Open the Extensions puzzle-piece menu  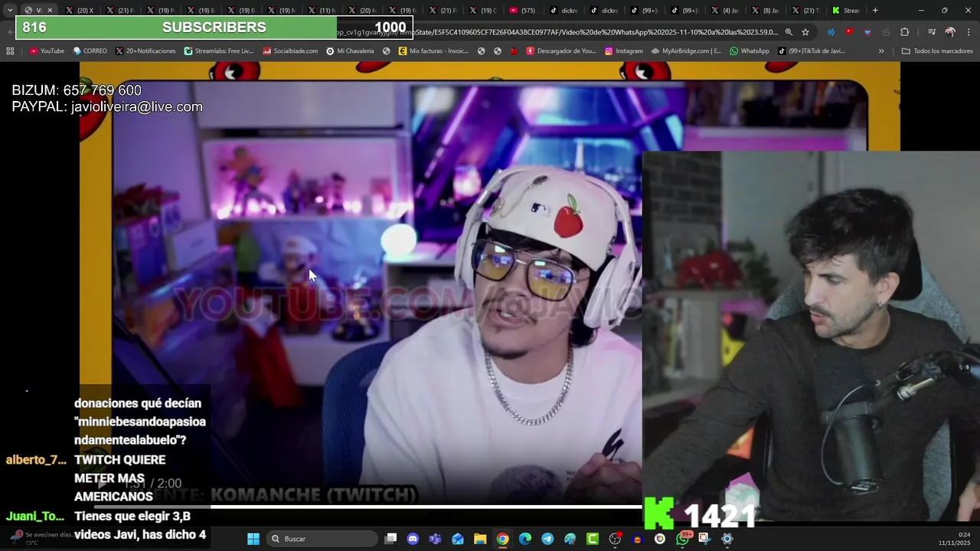tap(905, 32)
